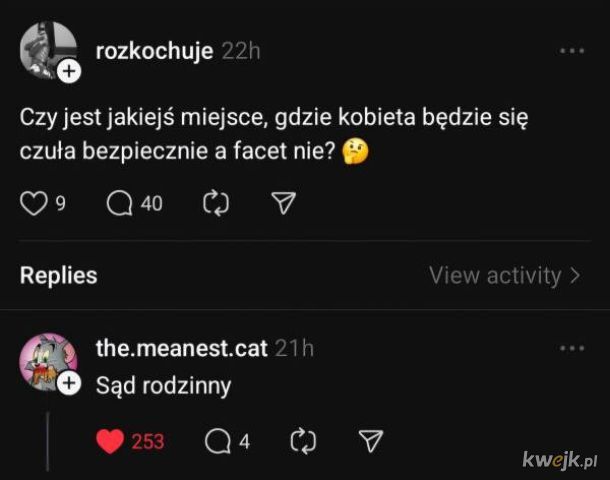Open comments on rozkochuje's post
The width and height of the screenshot is (610, 480).
(x=120, y=204)
